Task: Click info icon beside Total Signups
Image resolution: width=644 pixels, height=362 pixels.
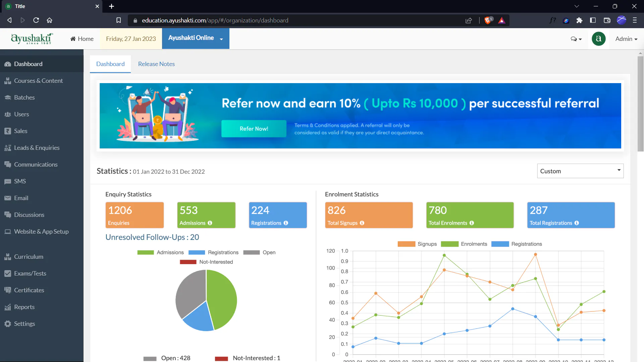Action: point(362,223)
